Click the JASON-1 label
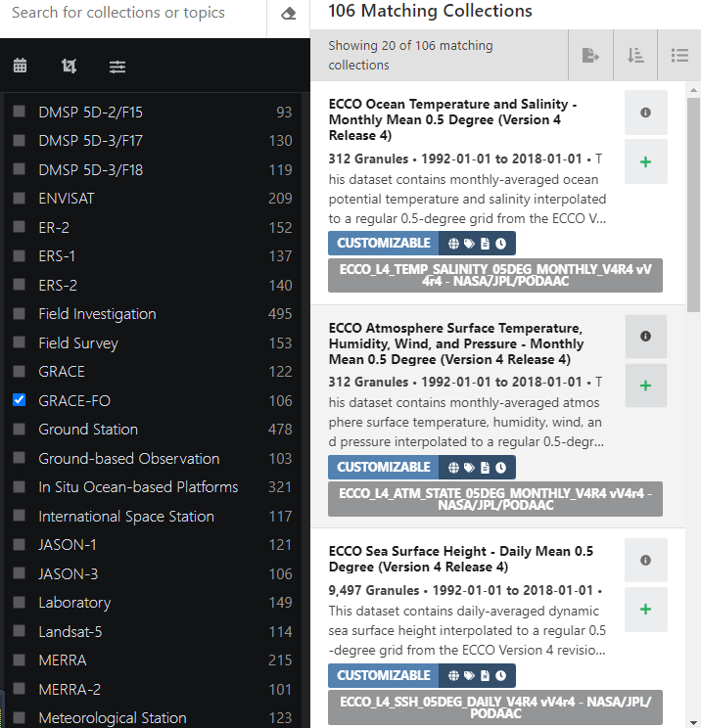The width and height of the screenshot is (701, 728). tap(68, 545)
